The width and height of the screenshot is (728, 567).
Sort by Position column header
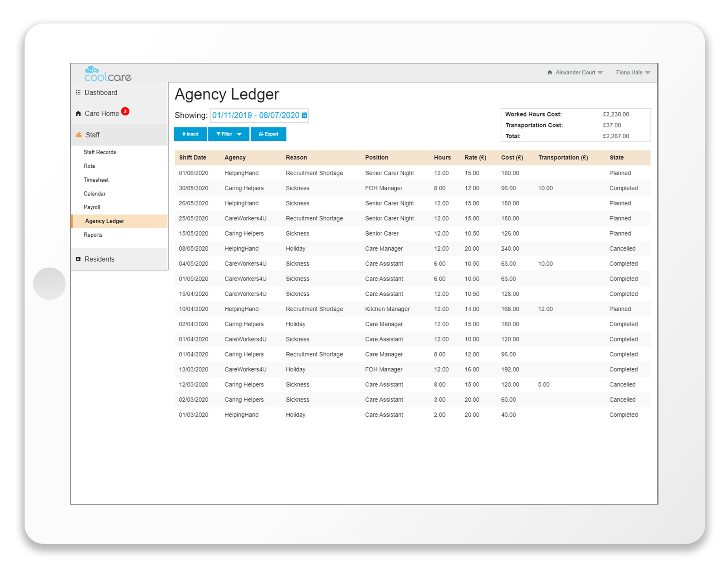(376, 157)
